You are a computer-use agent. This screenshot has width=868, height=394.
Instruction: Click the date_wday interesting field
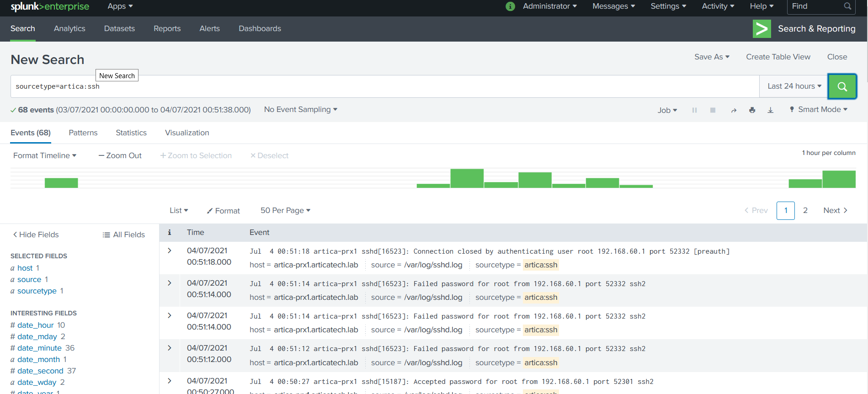[37, 383]
